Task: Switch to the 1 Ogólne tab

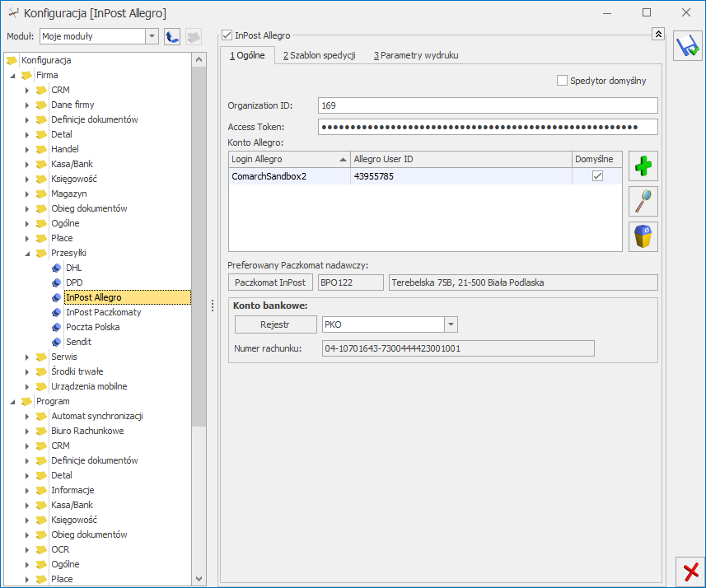Action: coord(247,55)
